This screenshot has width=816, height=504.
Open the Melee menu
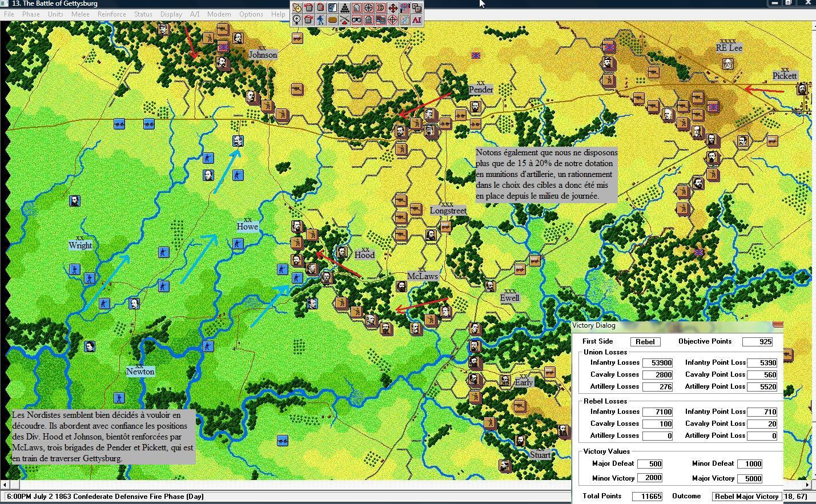(x=80, y=14)
